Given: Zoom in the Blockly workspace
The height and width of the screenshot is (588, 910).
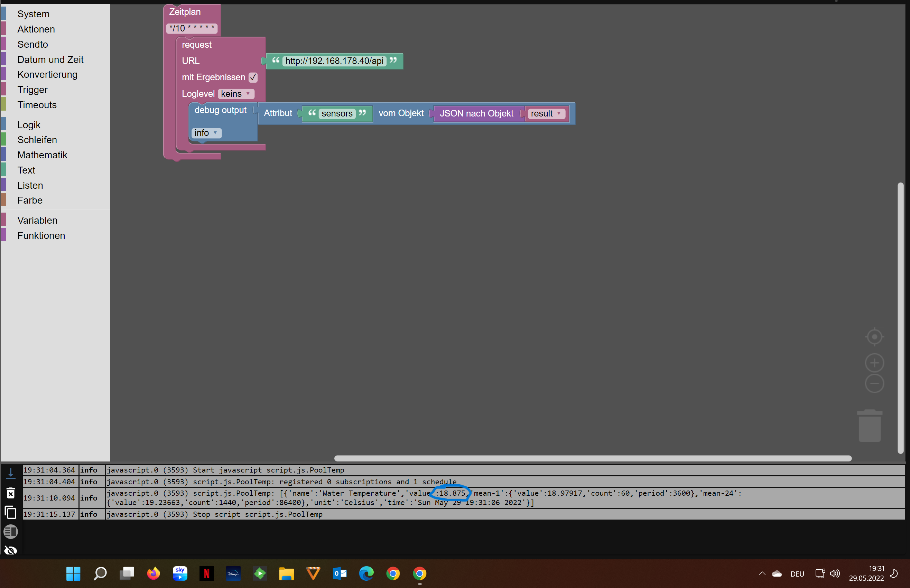Looking at the screenshot, I should [874, 363].
